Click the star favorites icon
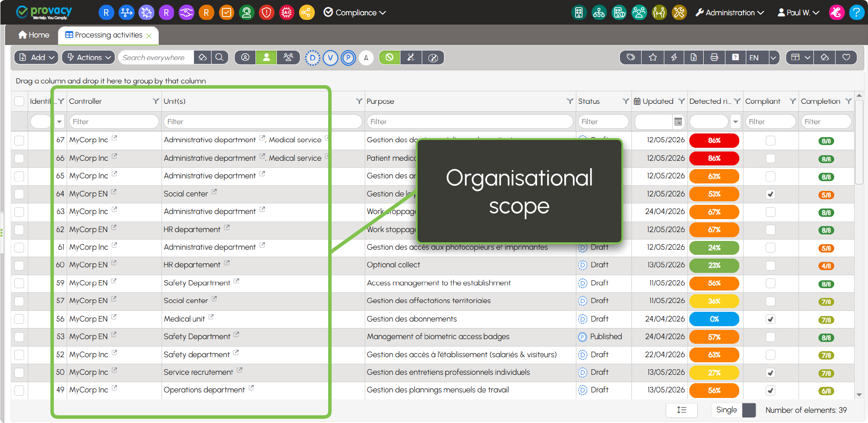 [653, 57]
